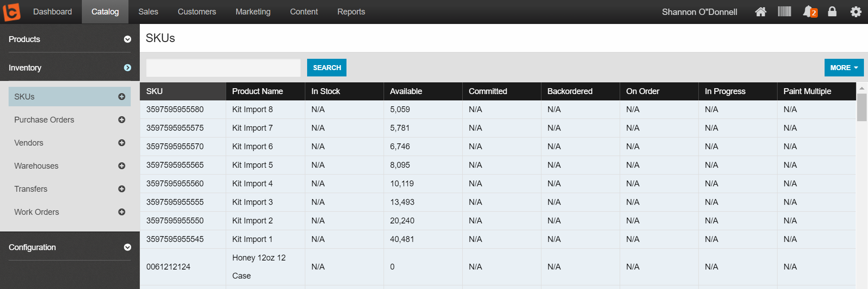868x289 pixels.
Task: Sort by the SKU column header
Action: 183,91
